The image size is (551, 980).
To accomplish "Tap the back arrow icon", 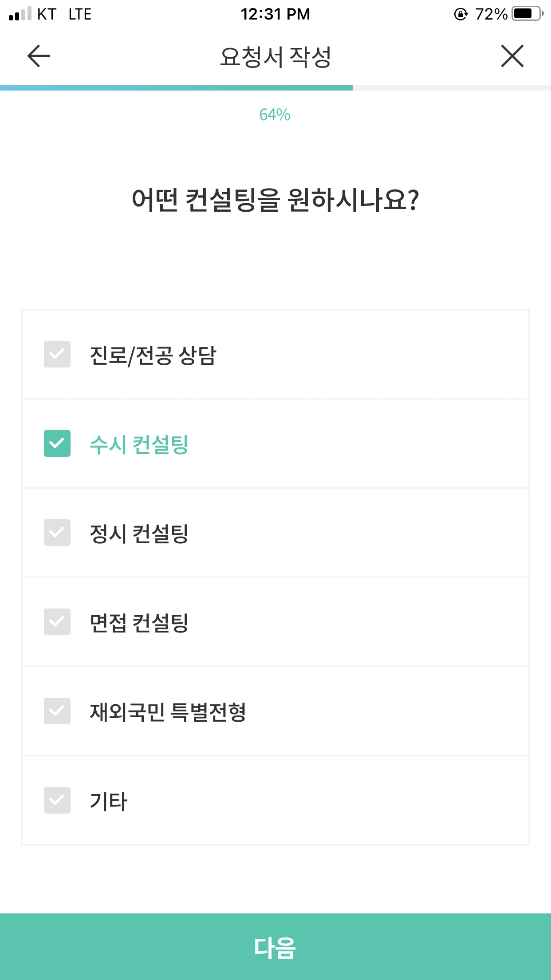I will pyautogui.click(x=39, y=56).
